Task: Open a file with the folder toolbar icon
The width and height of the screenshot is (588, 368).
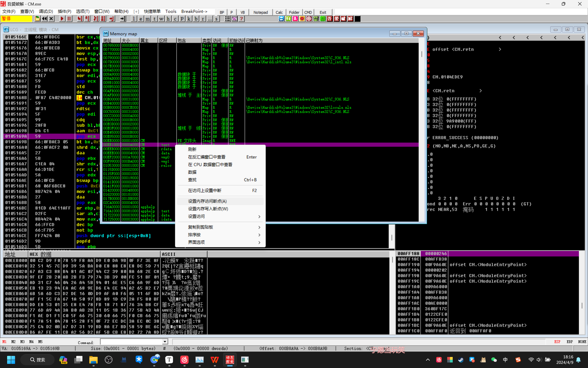Action: (x=37, y=19)
